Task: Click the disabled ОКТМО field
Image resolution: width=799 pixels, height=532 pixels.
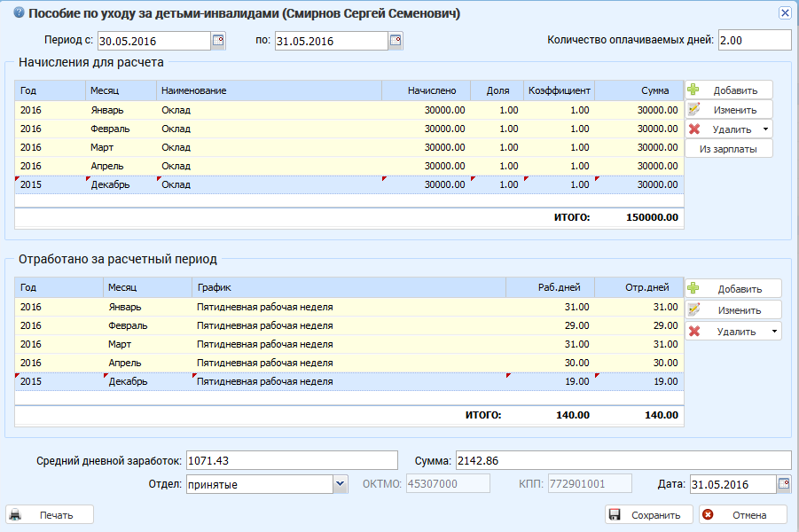Action: [x=448, y=483]
